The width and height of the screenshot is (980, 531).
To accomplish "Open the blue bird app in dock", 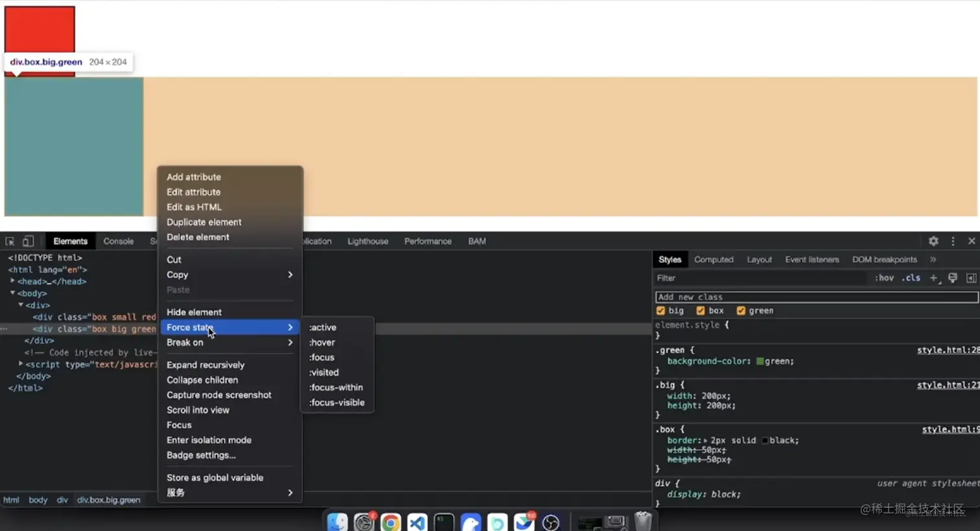I will [471, 521].
